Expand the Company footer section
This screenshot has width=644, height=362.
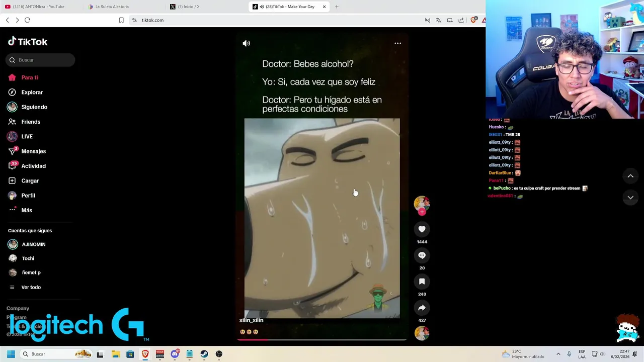pos(18,308)
